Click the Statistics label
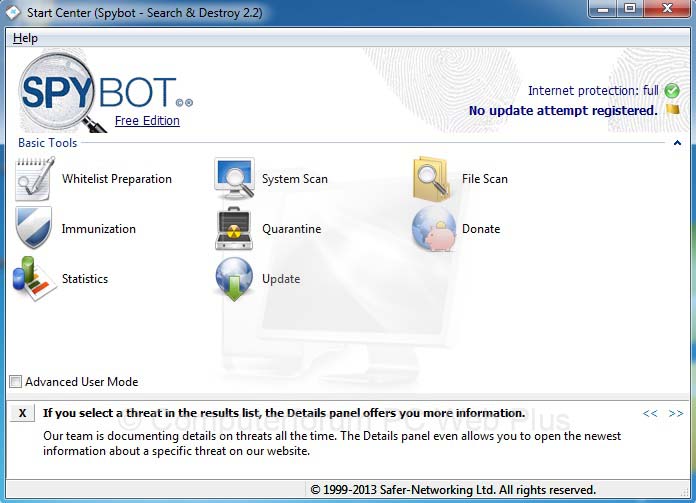The width and height of the screenshot is (696, 503). point(85,279)
